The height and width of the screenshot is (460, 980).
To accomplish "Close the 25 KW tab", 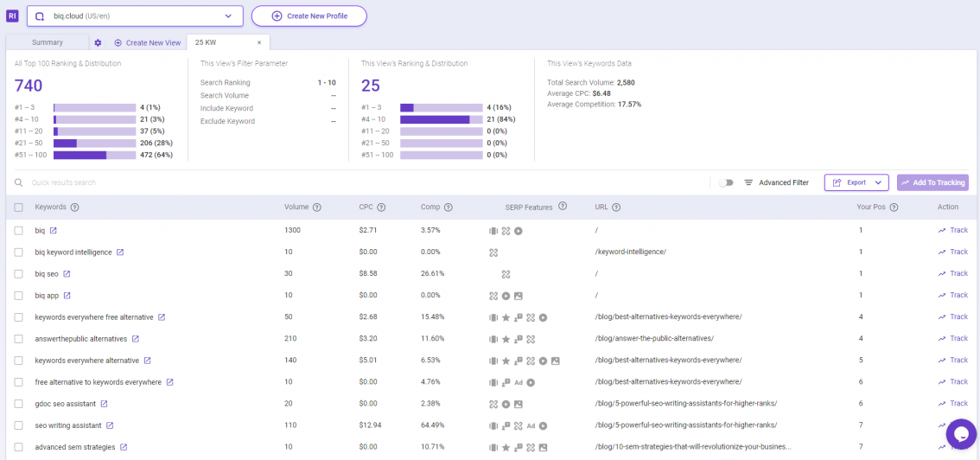I will pyautogui.click(x=259, y=42).
